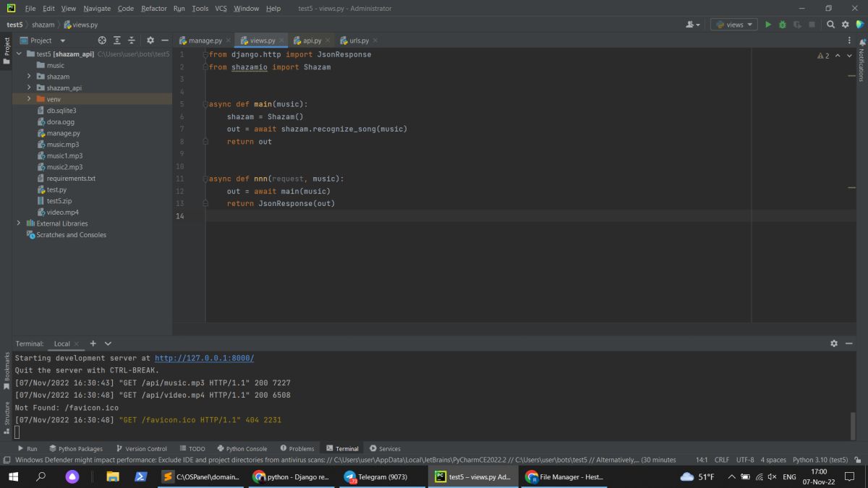Open Version Control tool window
The width and height of the screenshot is (868, 488).
141,448
